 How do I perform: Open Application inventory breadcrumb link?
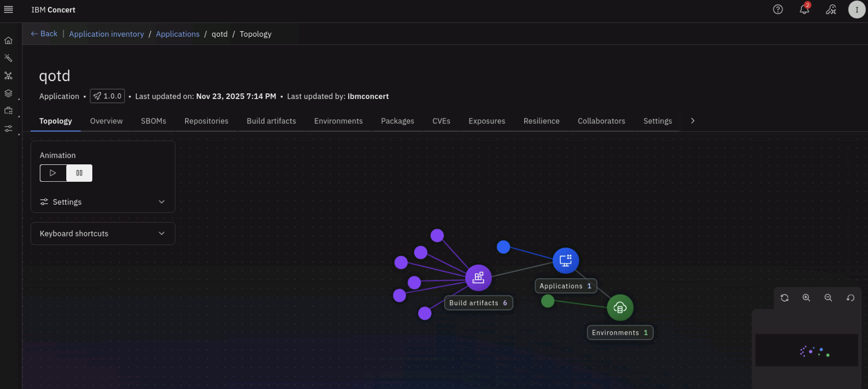point(107,34)
